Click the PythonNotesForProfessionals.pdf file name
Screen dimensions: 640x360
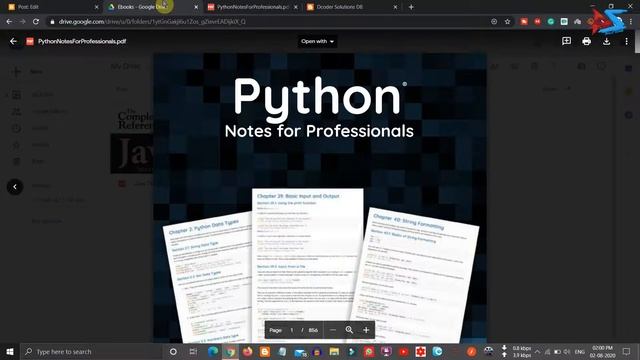click(x=82, y=41)
